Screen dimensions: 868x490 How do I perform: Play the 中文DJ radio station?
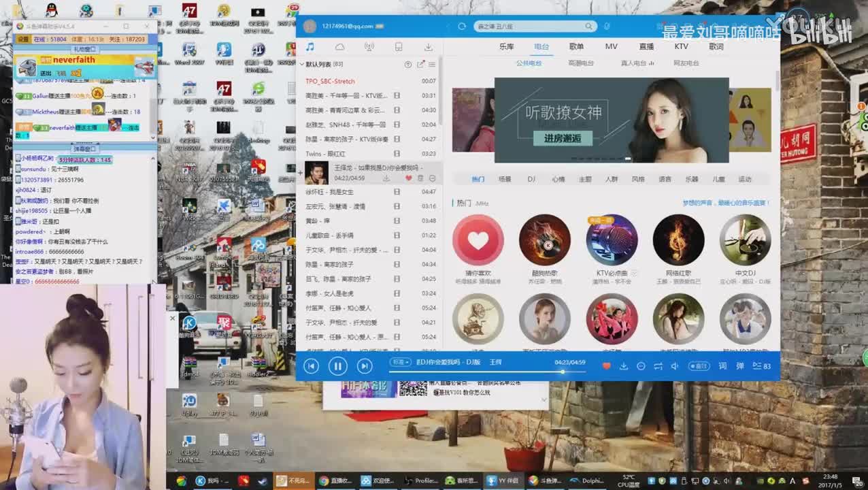click(x=745, y=240)
